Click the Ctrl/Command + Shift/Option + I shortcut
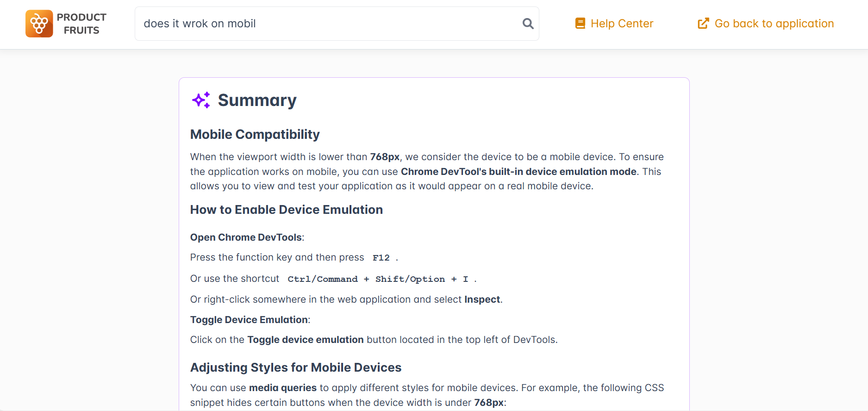The width and height of the screenshot is (868, 411). (x=378, y=279)
